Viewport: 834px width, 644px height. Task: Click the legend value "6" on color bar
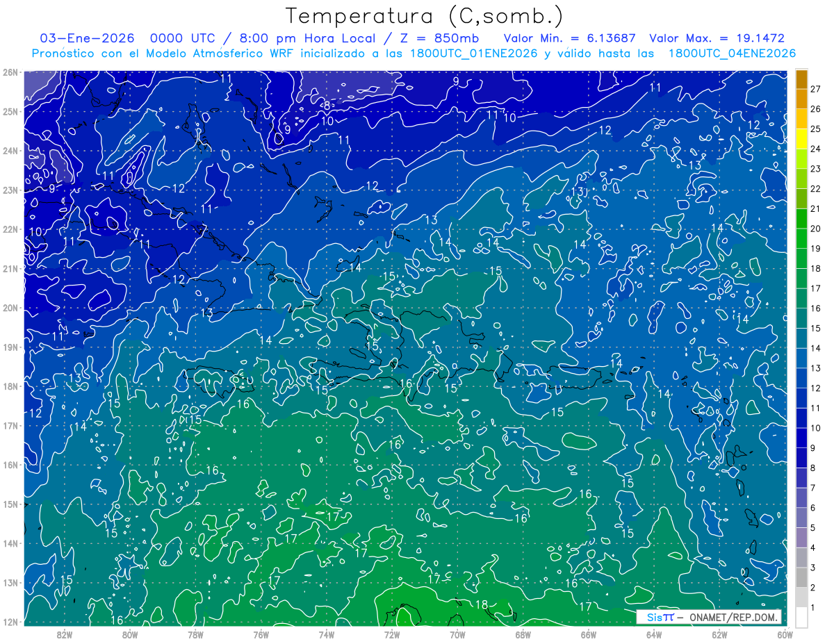click(x=813, y=508)
